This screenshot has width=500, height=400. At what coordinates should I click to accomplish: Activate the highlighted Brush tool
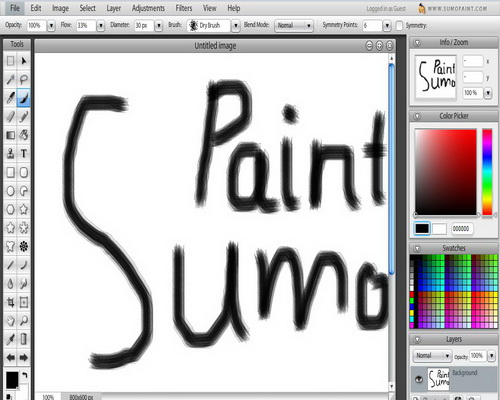tap(24, 98)
